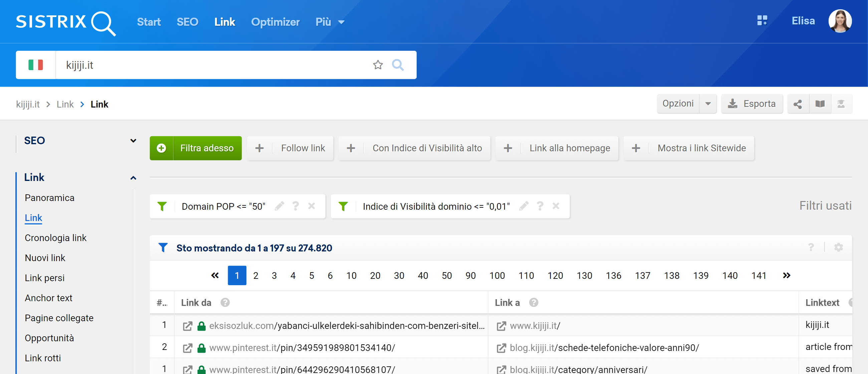868x374 pixels.
Task: Open the Start tab
Action: click(149, 22)
